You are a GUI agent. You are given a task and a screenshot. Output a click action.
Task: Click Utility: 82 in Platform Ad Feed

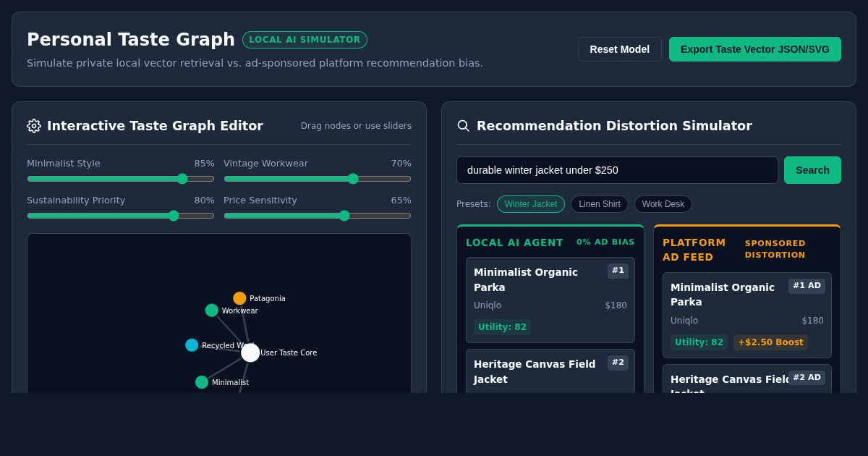699,342
